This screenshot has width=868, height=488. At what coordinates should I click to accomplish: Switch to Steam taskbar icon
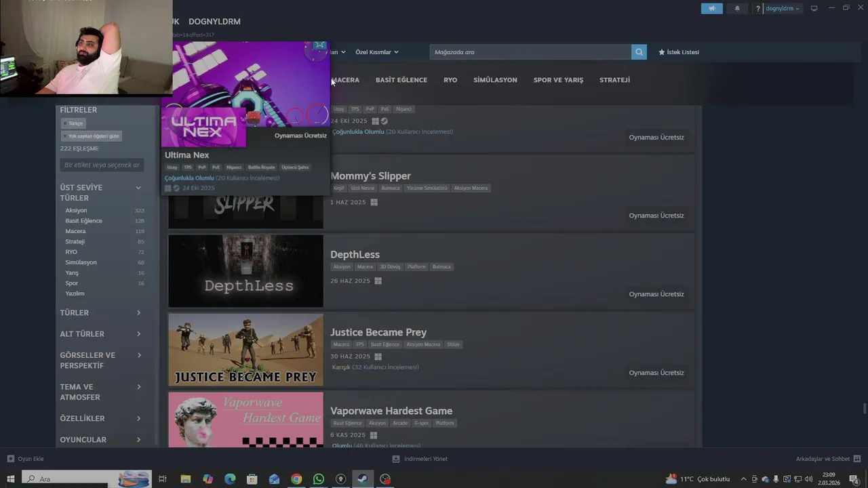point(363,479)
